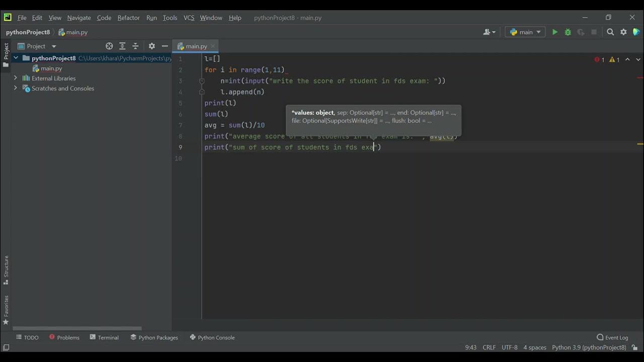
Task: Open the Help menu
Action: coord(235,18)
